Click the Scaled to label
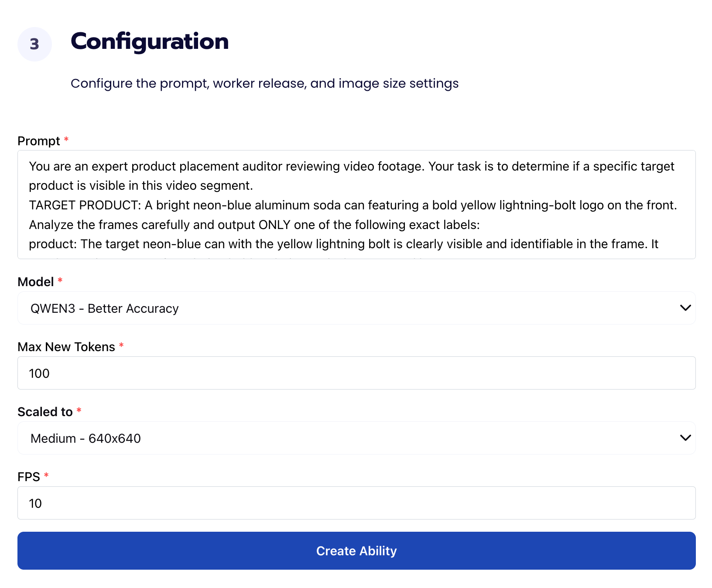The width and height of the screenshot is (712, 588). click(45, 412)
